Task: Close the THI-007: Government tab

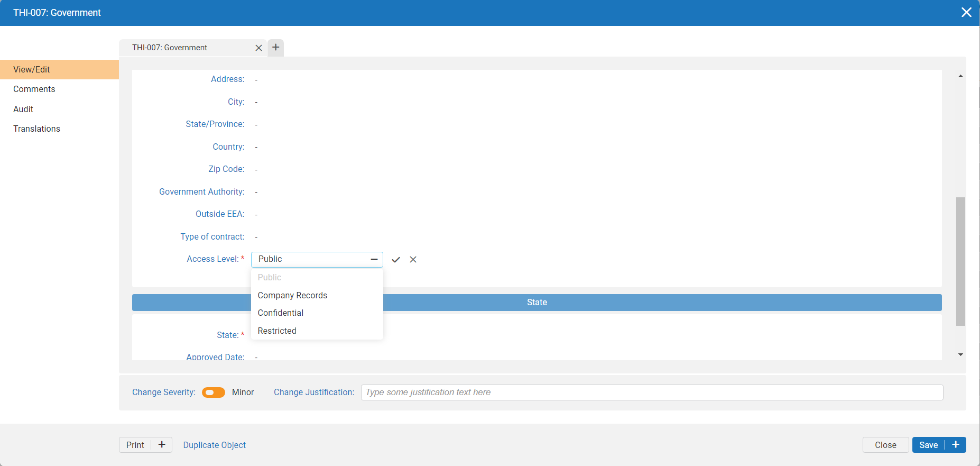Action: pos(258,48)
